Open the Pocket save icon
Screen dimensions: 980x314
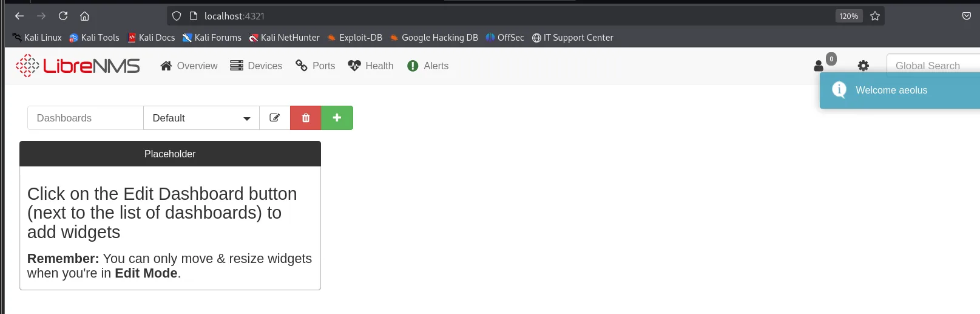point(967,16)
